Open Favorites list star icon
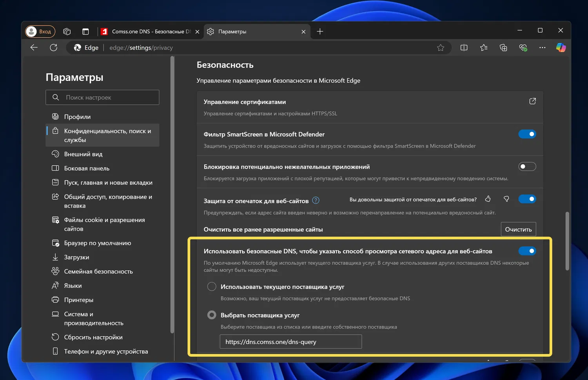 coord(484,47)
